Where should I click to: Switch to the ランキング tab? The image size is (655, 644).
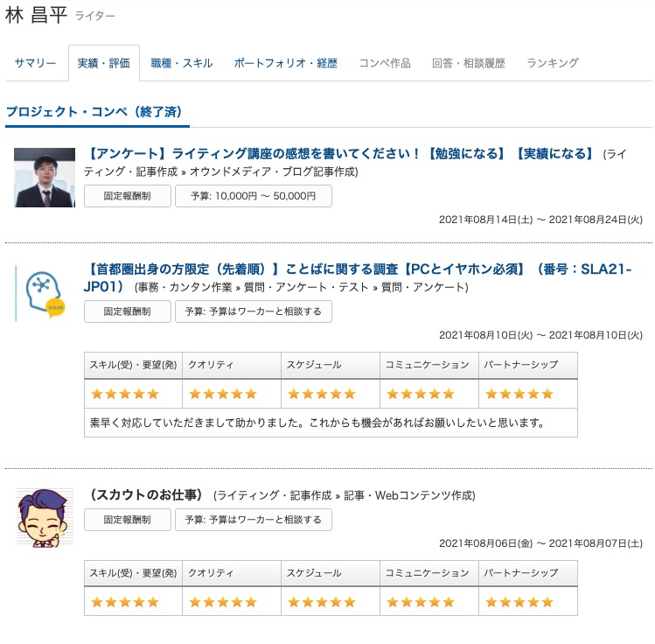click(x=553, y=63)
